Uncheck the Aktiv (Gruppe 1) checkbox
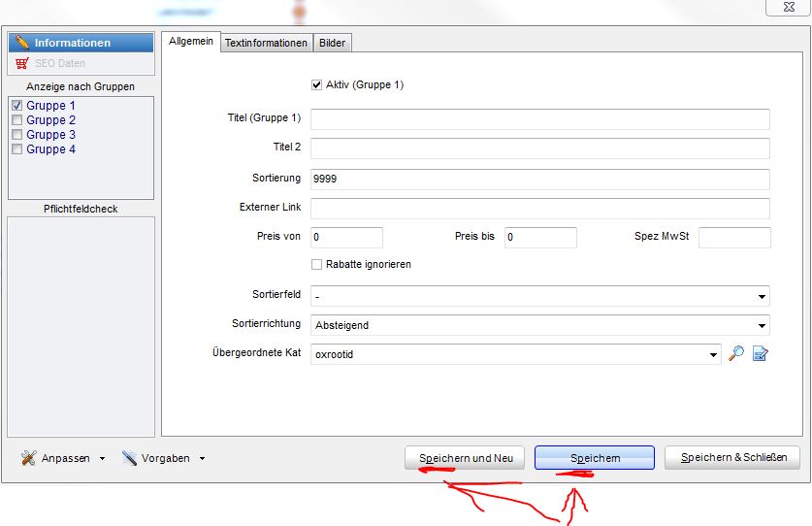This screenshot has width=812, height=526. [316, 85]
